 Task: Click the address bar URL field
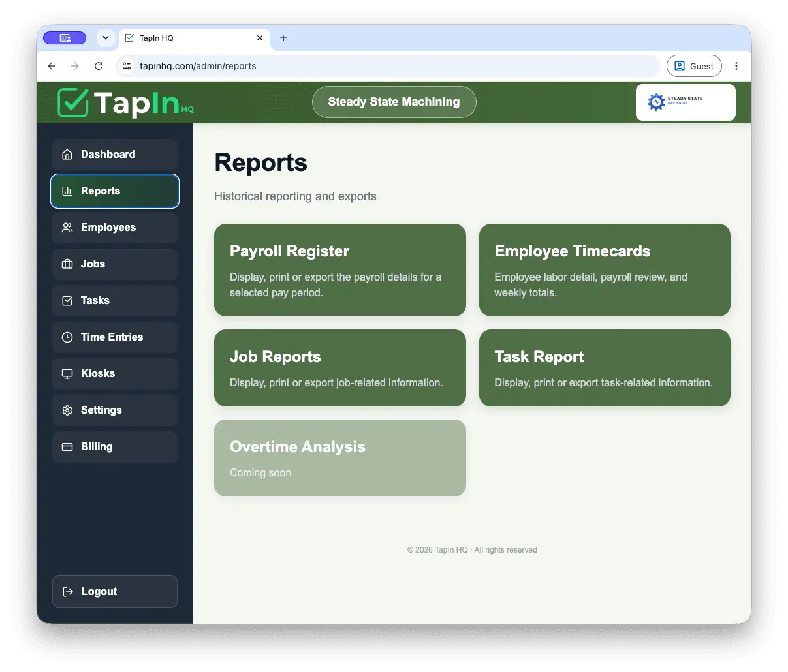point(388,66)
